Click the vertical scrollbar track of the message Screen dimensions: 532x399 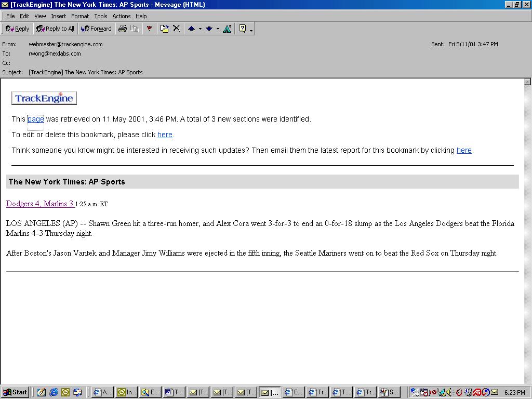point(528,234)
